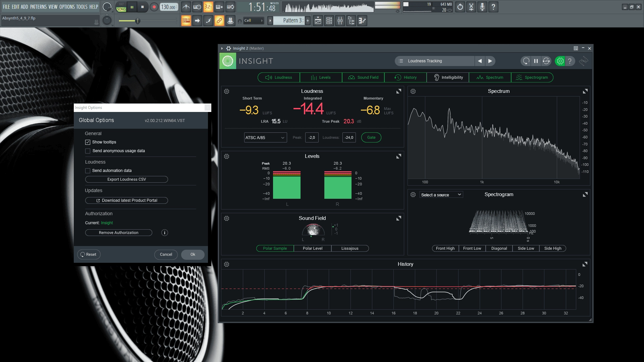Image resolution: width=644 pixels, height=362 pixels.
Task: Open Loudness panel settings gear
Action: pyautogui.click(x=227, y=92)
